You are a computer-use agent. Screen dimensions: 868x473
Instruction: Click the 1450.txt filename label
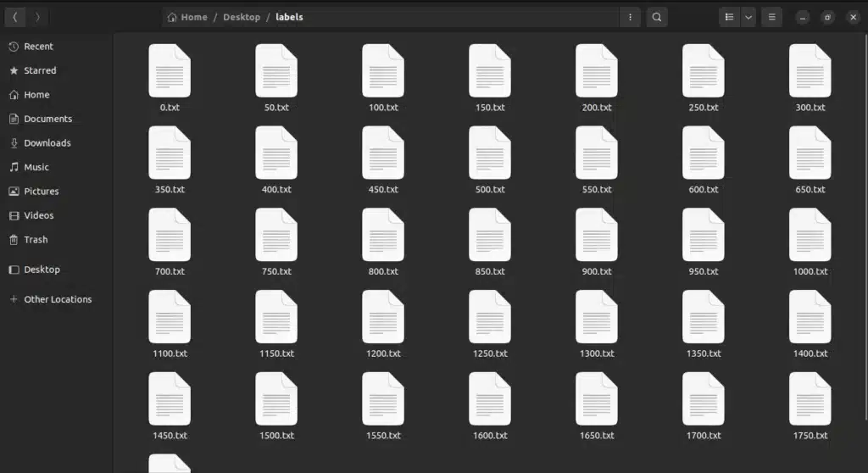pyautogui.click(x=170, y=436)
